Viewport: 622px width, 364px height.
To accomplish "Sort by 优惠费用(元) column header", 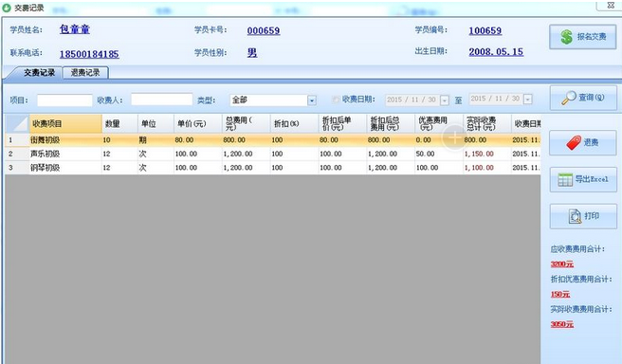I will click(439, 124).
